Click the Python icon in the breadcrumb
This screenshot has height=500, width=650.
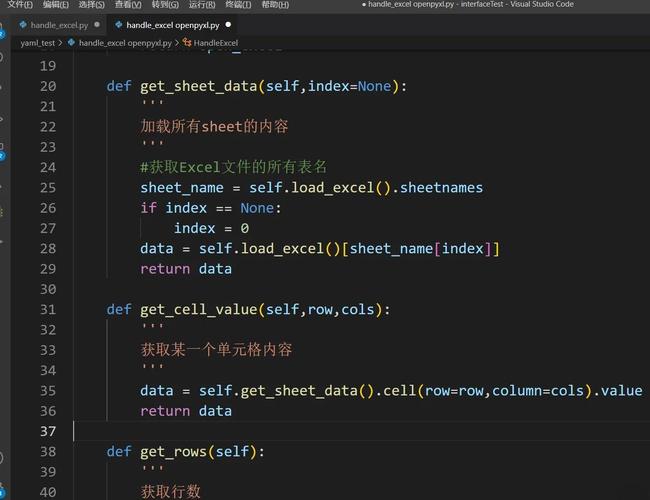71,42
